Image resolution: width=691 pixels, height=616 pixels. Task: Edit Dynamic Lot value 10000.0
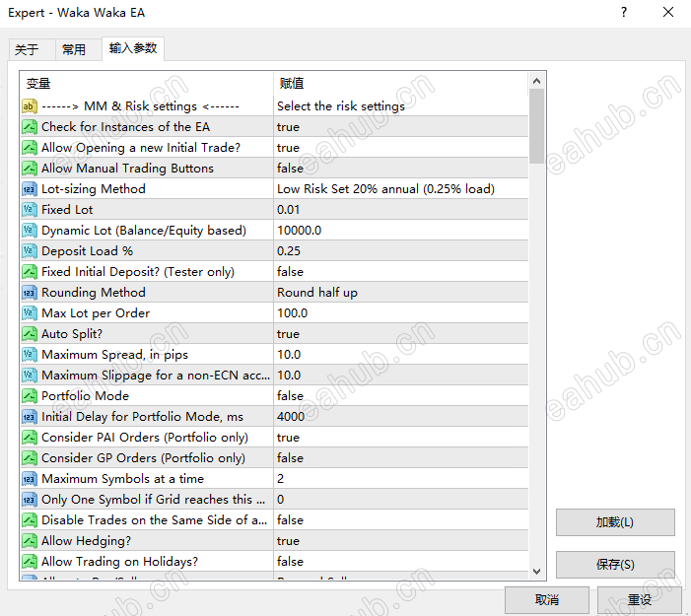(400, 231)
